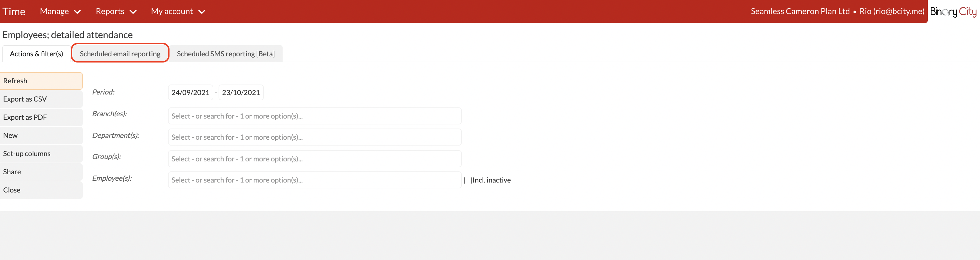Viewport: 980px width, 260px height.
Task: Close the detailed attendance report
Action: (x=41, y=190)
